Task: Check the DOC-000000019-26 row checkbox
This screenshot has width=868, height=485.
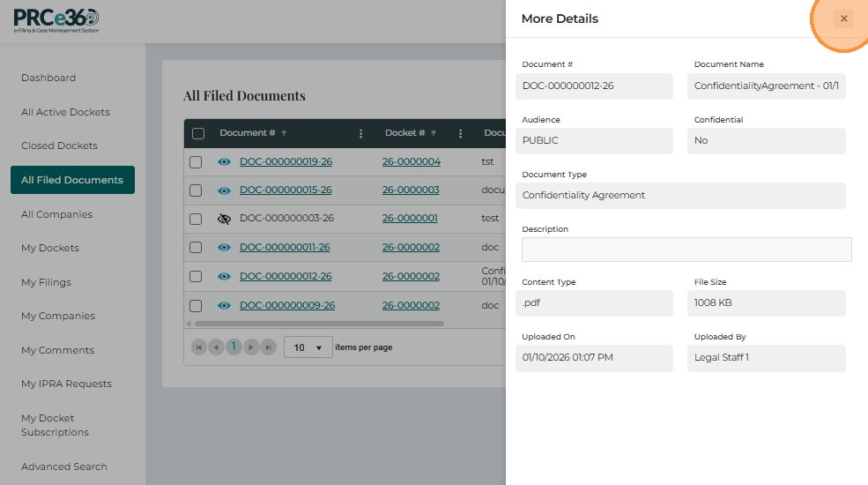Action: pos(196,162)
